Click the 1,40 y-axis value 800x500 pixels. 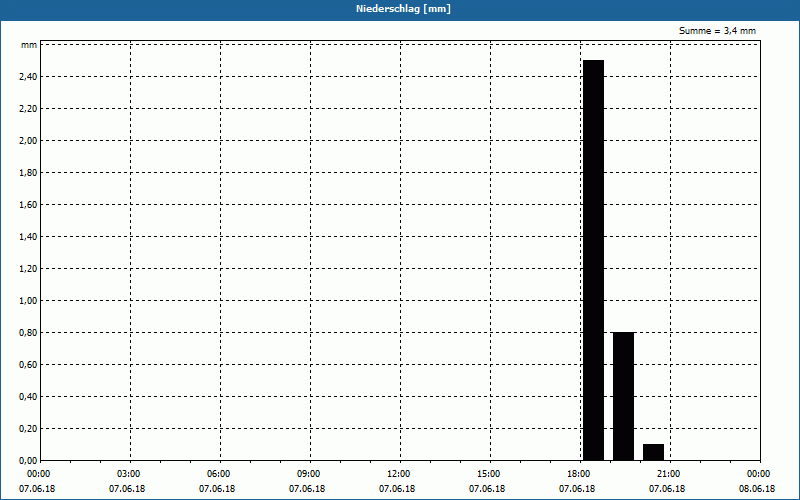tap(28, 237)
